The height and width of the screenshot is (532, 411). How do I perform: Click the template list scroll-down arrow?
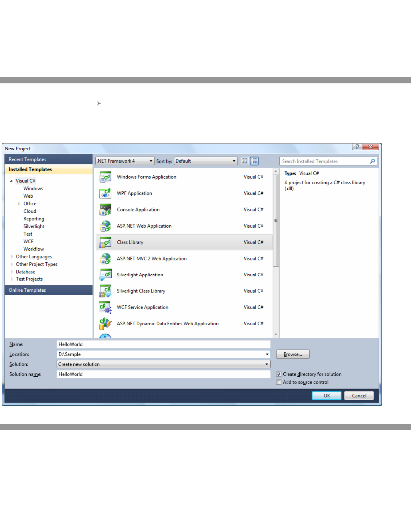point(276,334)
